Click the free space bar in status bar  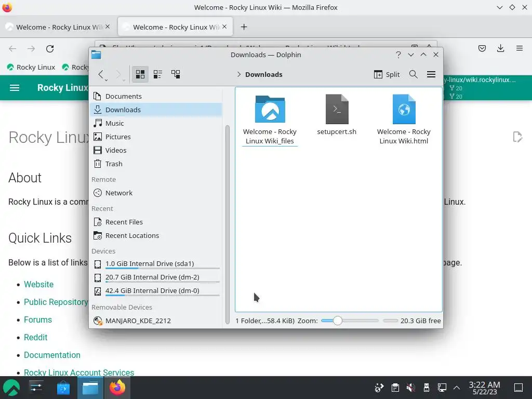(x=390, y=321)
